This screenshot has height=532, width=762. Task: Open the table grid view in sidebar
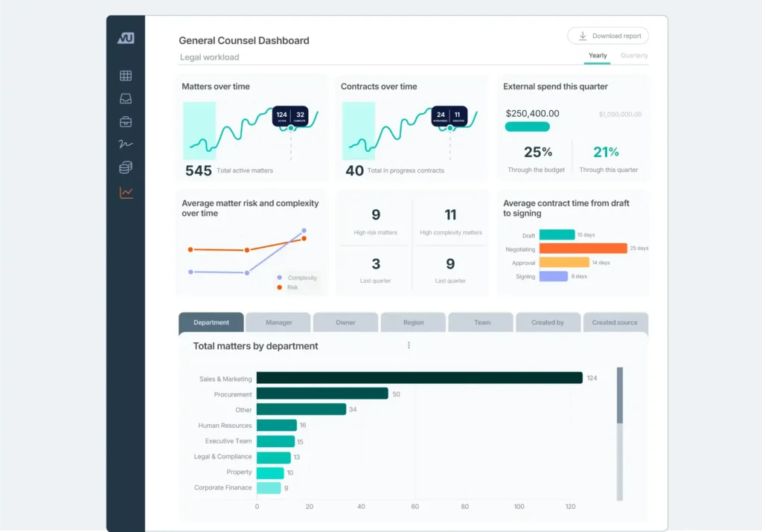click(x=126, y=75)
